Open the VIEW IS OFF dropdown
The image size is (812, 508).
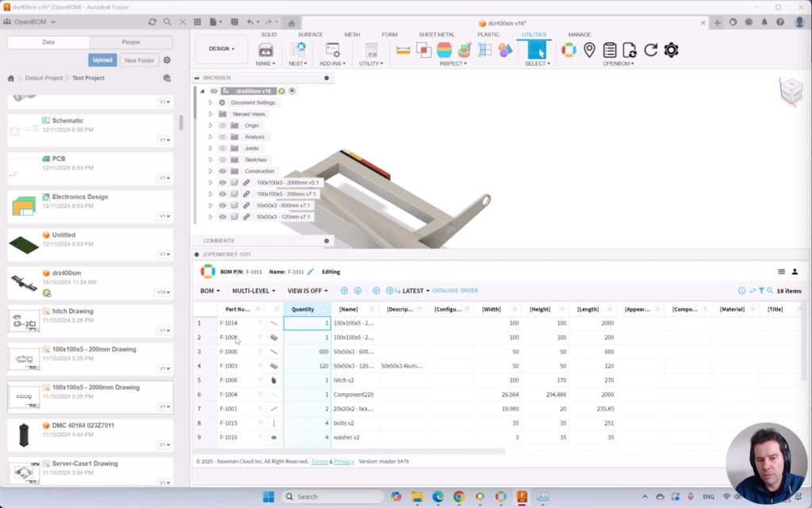[308, 291]
